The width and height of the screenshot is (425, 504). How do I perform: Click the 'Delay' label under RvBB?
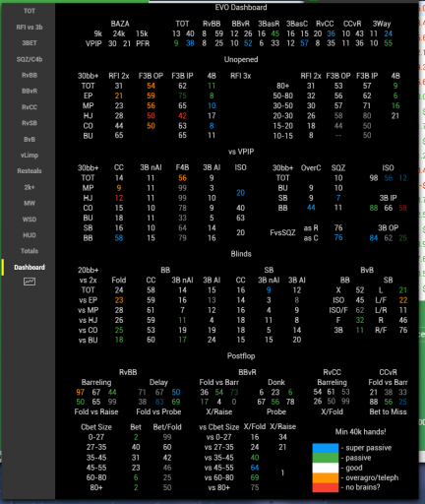[x=158, y=382]
